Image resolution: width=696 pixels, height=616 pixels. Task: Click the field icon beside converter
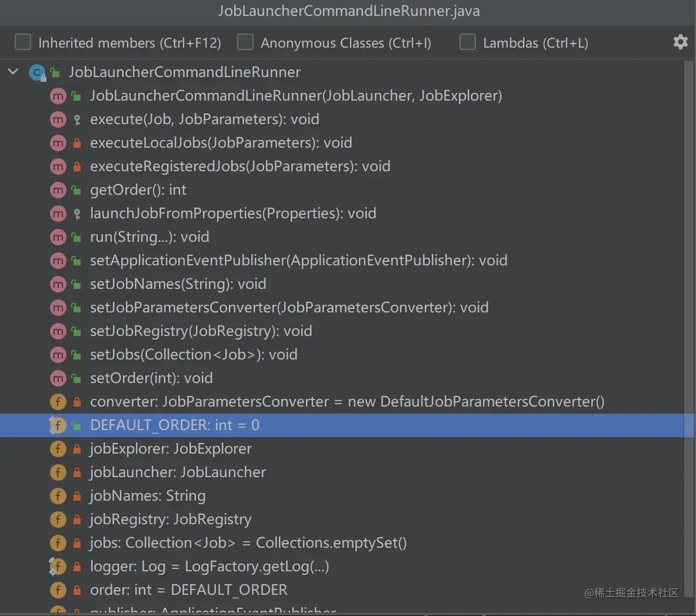pos(58,402)
